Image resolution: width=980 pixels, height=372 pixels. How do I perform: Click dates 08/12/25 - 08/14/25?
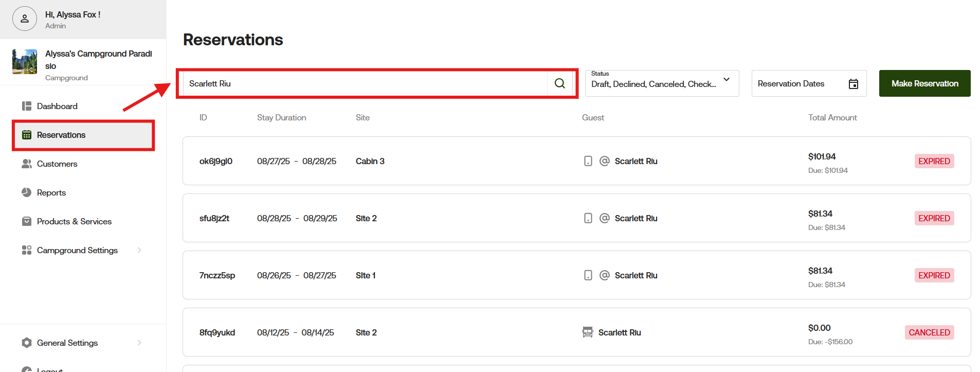click(296, 332)
